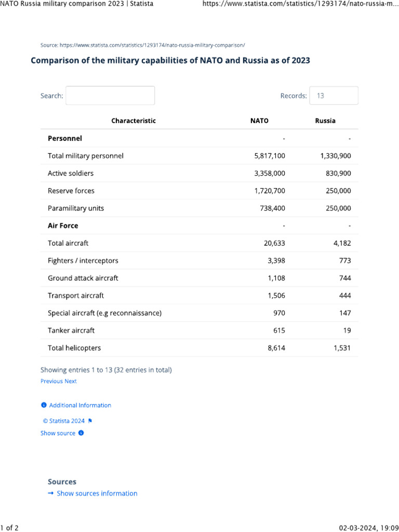Click the arrow icon before Show sources information
The width and height of the screenshot is (399, 532).
[x=50, y=494]
